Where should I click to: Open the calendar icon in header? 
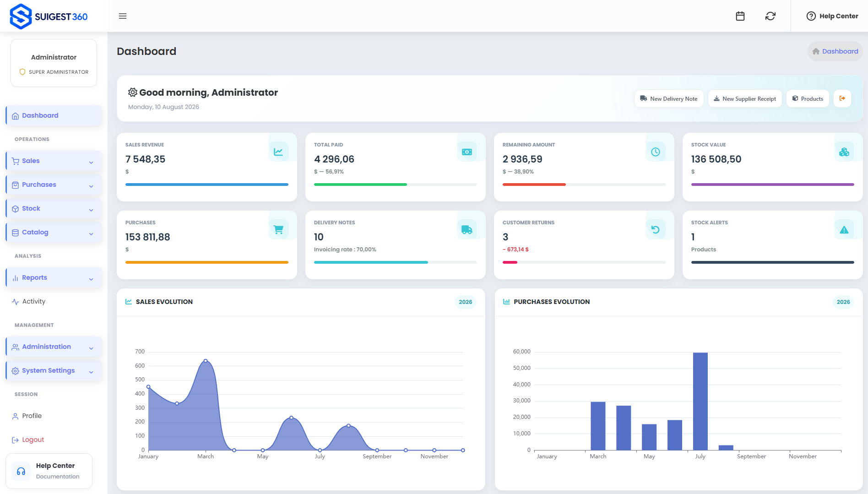pyautogui.click(x=740, y=16)
